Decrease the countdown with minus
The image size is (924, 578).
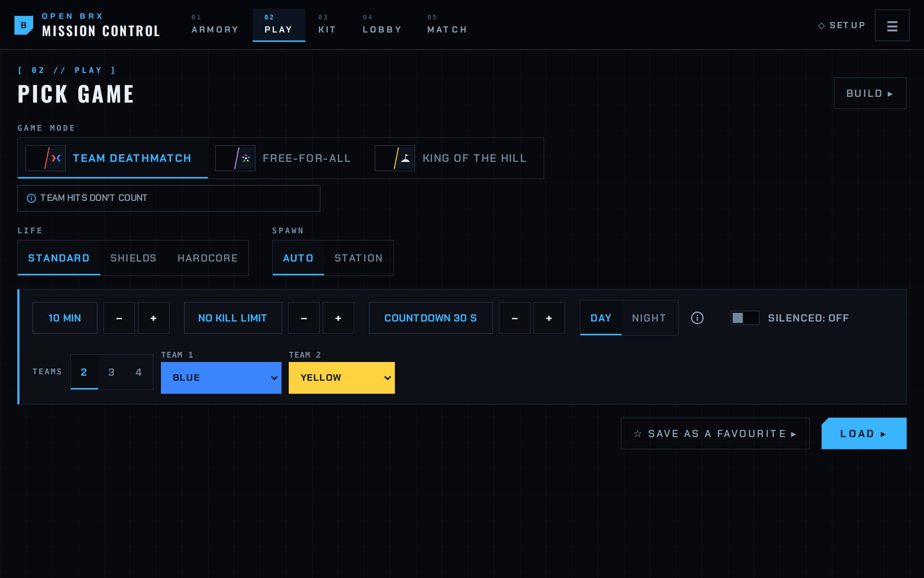pos(515,318)
